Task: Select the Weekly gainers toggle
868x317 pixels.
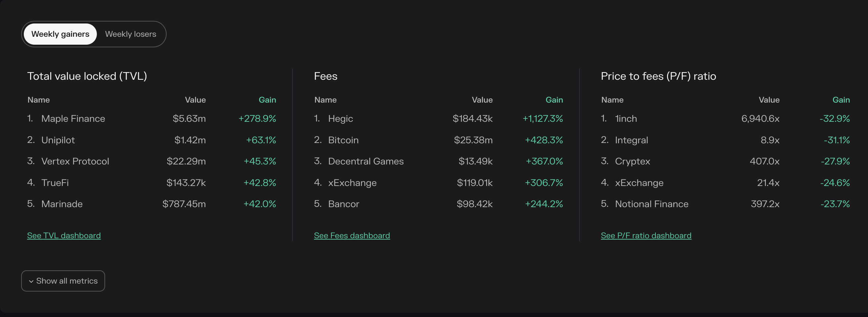Action: coord(60,34)
